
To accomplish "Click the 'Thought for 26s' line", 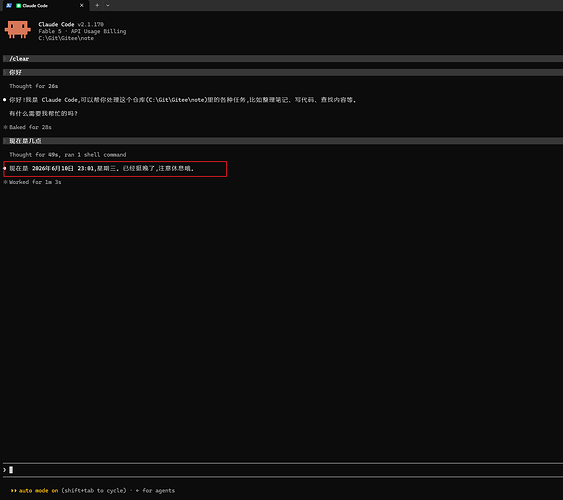I will [x=34, y=86].
